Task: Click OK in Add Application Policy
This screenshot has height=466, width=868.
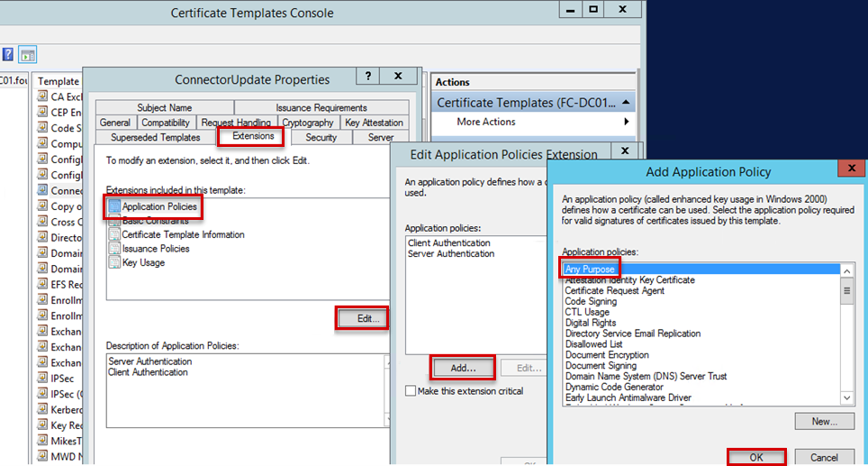Action: [x=756, y=457]
